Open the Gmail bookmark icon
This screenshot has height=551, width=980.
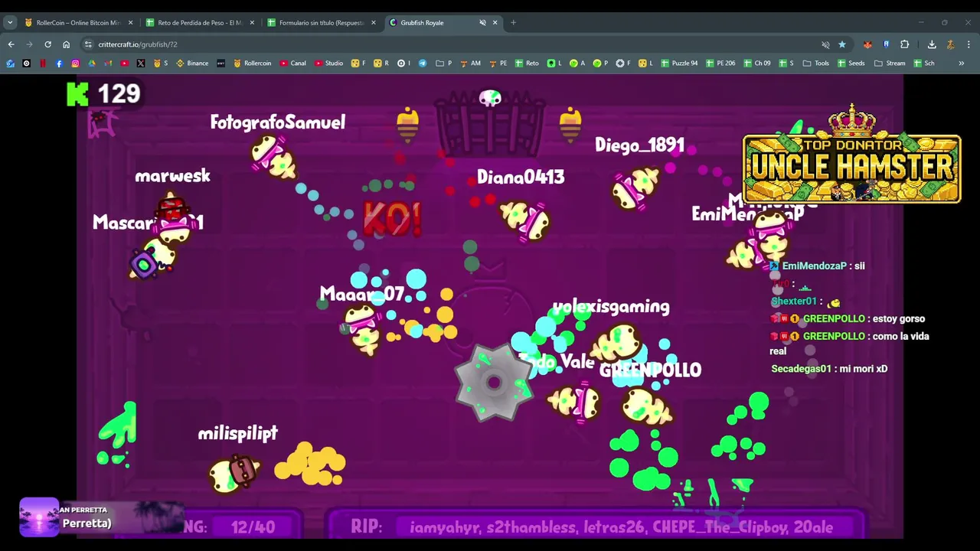108,64
